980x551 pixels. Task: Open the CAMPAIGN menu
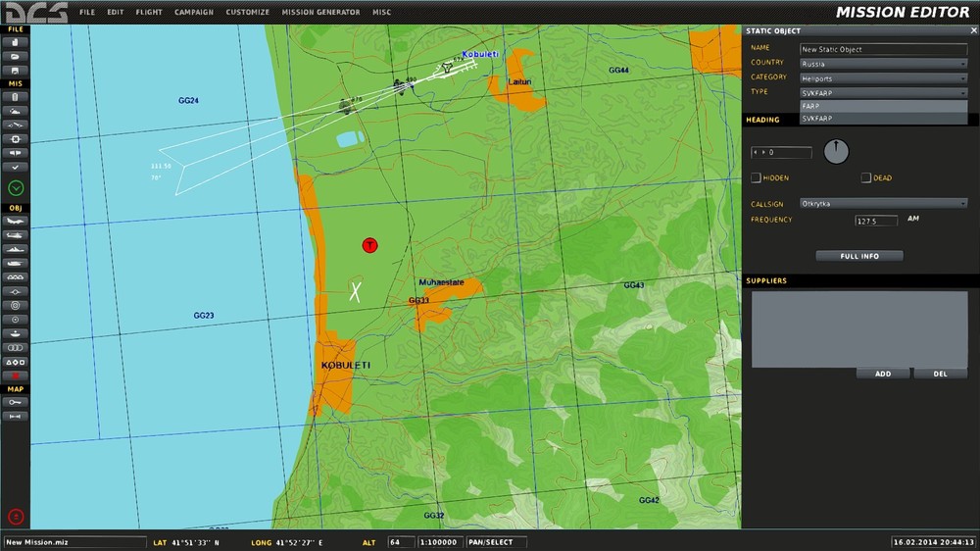[194, 13]
